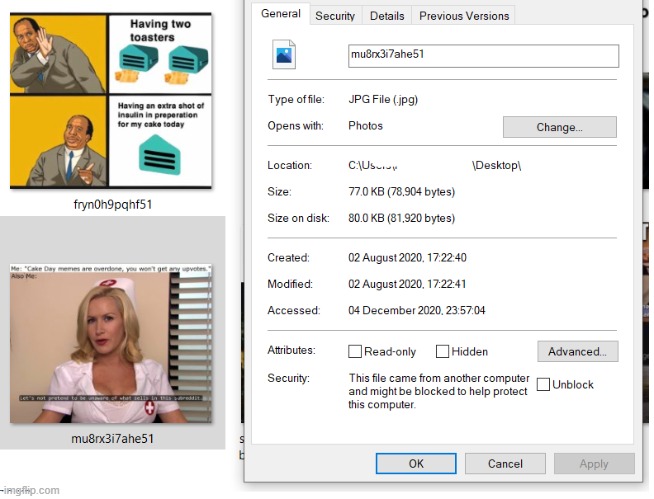Check the Unblock checkbox
Image resolution: width=654 pixels, height=499 pixels.
543,384
